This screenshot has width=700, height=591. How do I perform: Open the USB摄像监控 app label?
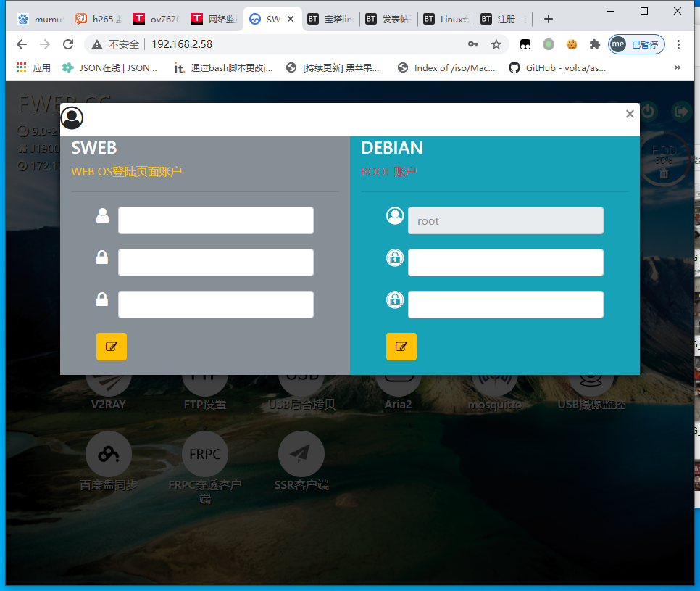tap(591, 405)
